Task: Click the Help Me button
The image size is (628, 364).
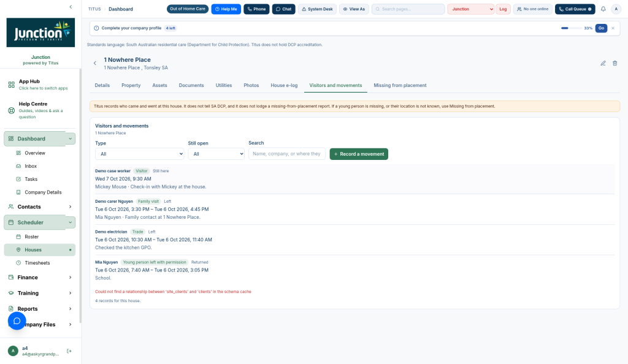Action: (226, 9)
